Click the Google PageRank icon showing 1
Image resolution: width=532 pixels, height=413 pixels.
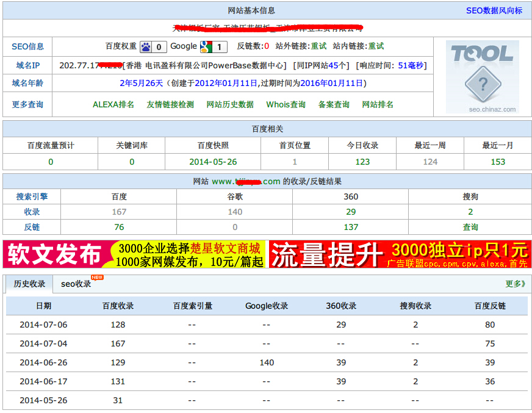pos(206,46)
